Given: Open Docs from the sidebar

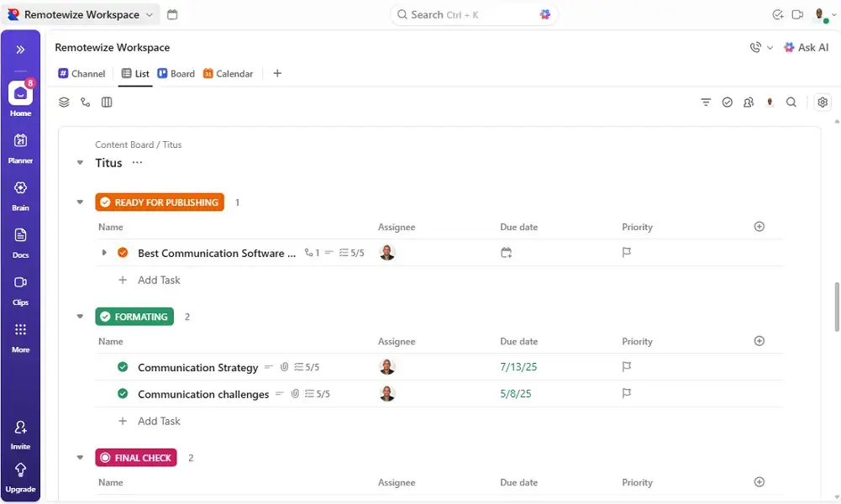Looking at the screenshot, I should pos(20,235).
